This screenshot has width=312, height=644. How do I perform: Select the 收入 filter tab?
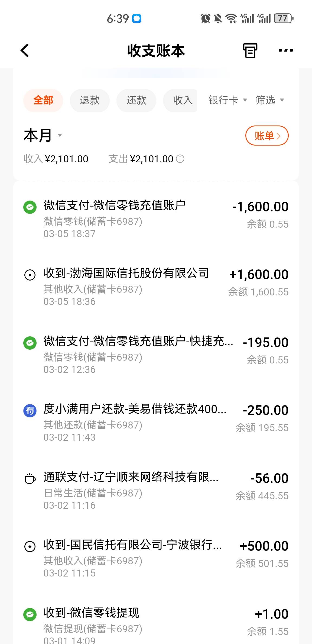tap(181, 100)
